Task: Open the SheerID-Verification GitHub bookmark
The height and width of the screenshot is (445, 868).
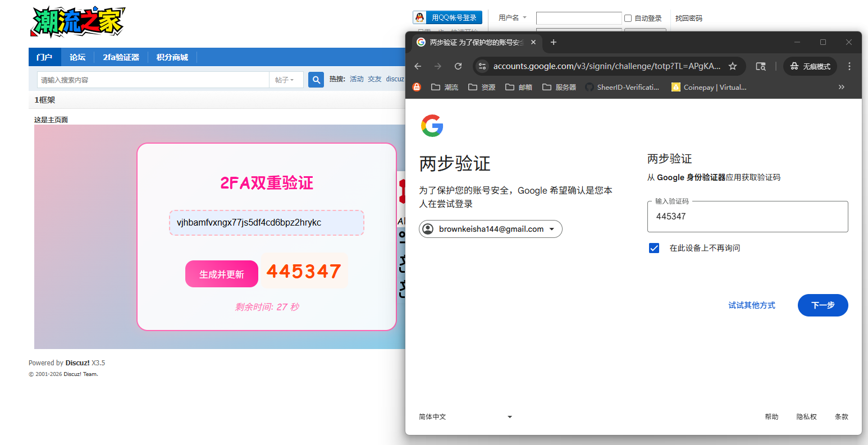Action: tap(622, 87)
